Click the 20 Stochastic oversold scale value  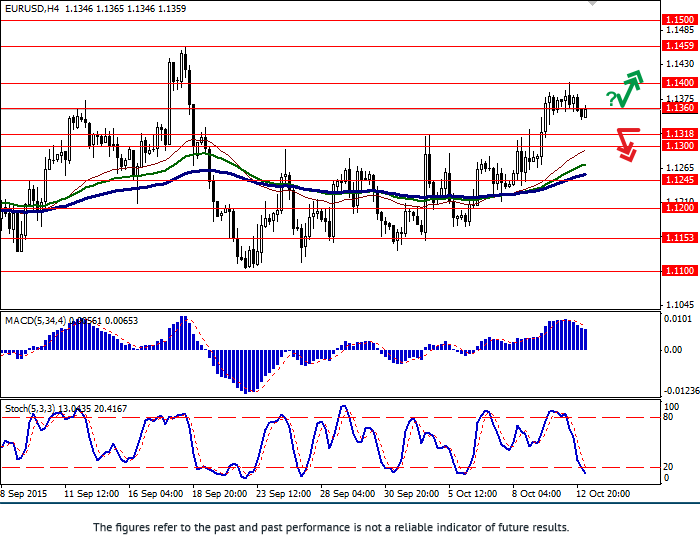pos(669,467)
